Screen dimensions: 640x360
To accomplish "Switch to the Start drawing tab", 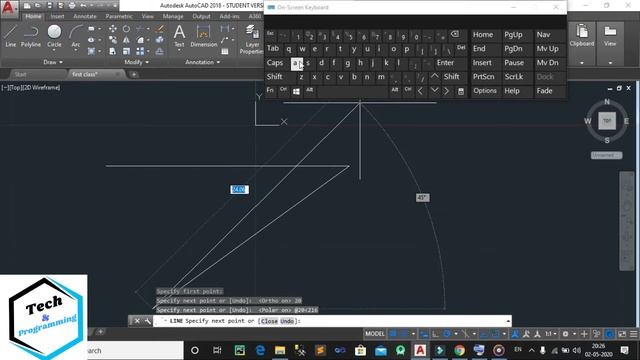I will pos(20,74).
